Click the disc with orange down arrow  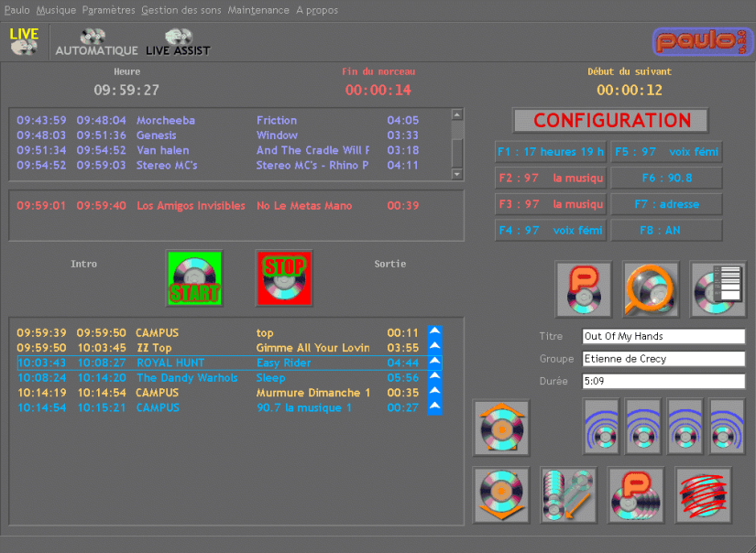tap(501, 494)
